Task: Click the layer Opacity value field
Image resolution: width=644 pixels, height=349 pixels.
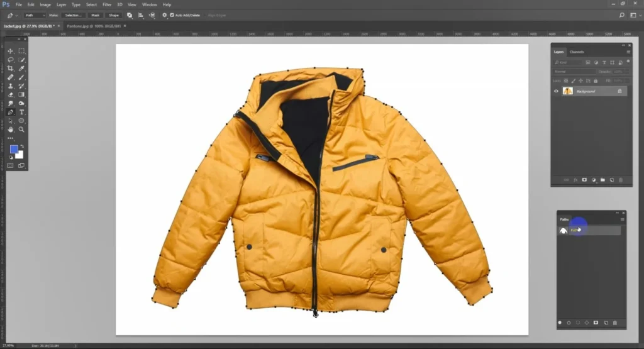Action: pyautogui.click(x=621, y=72)
